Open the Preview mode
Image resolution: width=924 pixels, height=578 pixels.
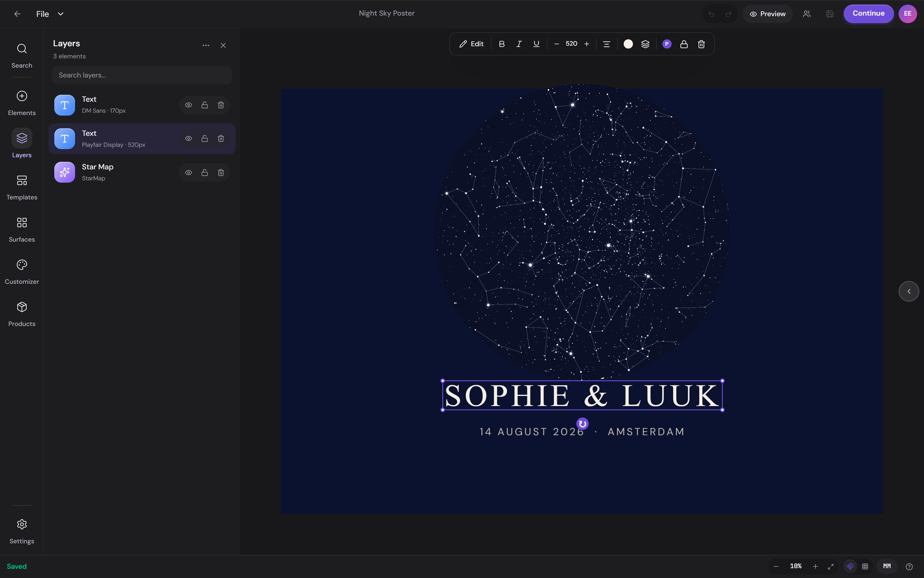(x=768, y=14)
